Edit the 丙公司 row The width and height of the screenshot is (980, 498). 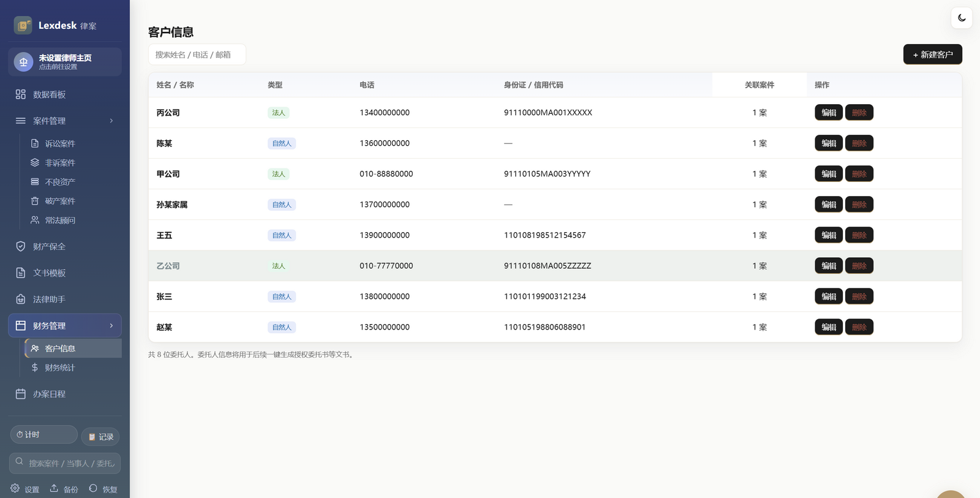click(829, 113)
